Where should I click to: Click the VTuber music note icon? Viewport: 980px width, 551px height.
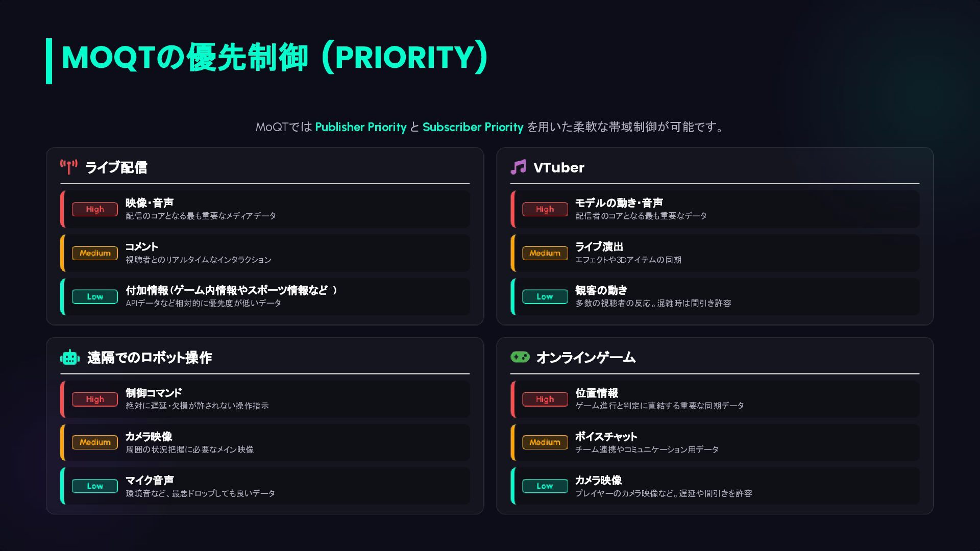(x=518, y=167)
